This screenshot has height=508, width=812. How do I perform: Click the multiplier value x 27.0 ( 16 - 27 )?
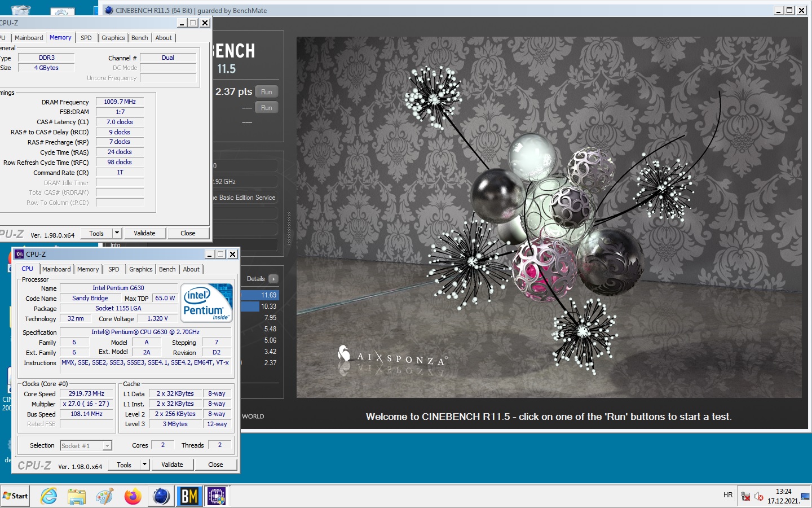(x=86, y=404)
